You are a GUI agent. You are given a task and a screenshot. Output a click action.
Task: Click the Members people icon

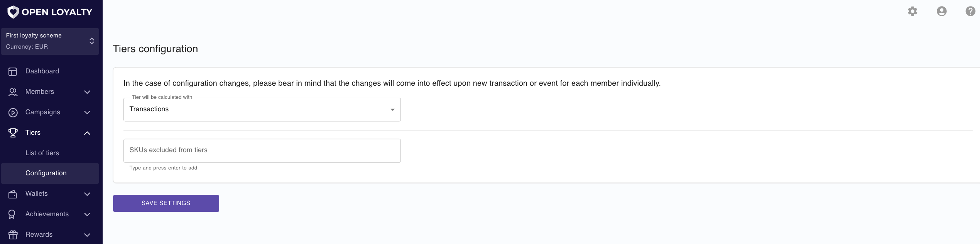pos(13,92)
